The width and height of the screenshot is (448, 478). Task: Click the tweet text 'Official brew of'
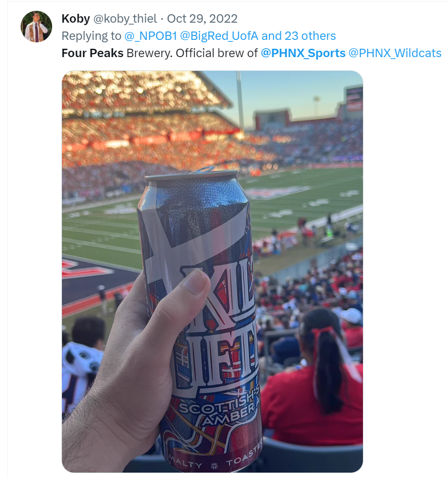coord(216,53)
